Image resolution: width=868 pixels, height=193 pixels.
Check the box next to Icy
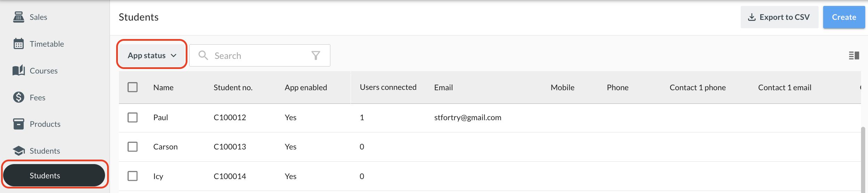click(x=132, y=176)
